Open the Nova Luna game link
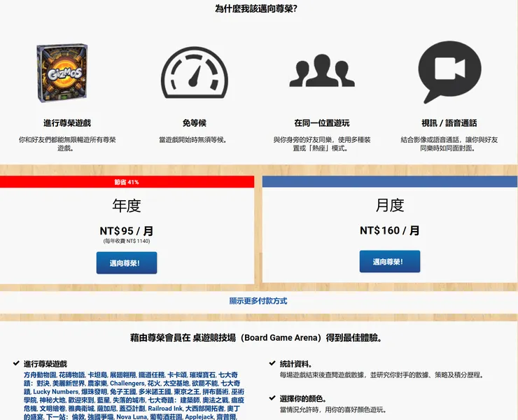 [x=132, y=416]
